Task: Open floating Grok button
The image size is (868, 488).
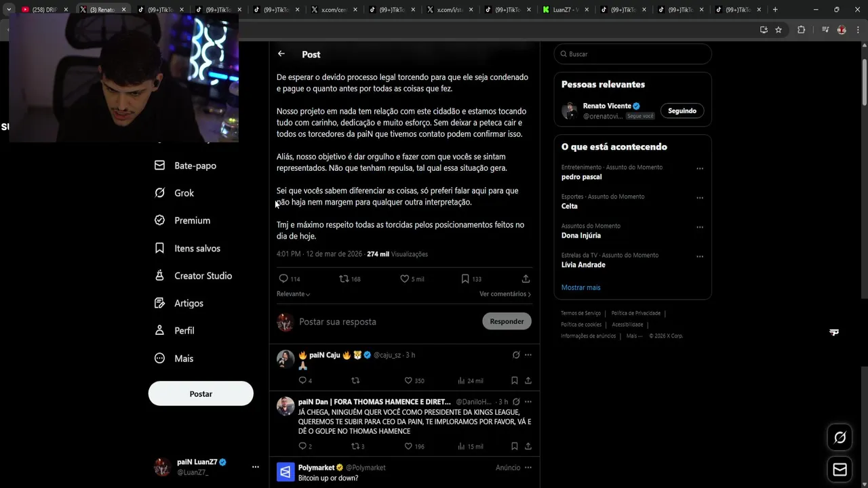Action: tap(840, 438)
